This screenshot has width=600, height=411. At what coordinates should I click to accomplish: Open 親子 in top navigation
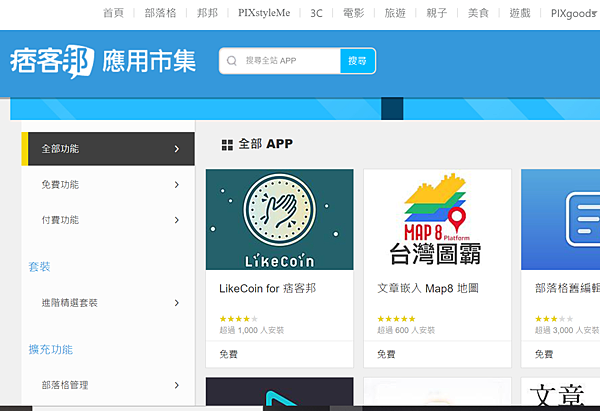click(x=437, y=13)
